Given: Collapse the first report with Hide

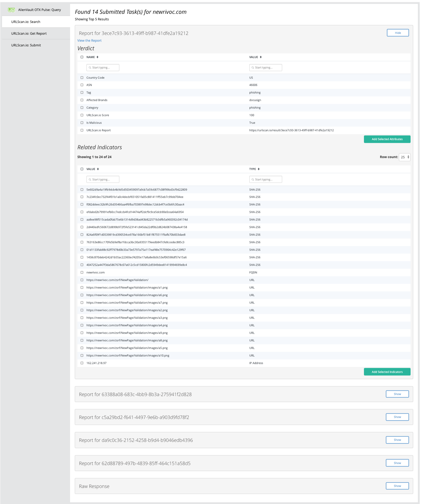Looking at the screenshot, I should [398, 33].
